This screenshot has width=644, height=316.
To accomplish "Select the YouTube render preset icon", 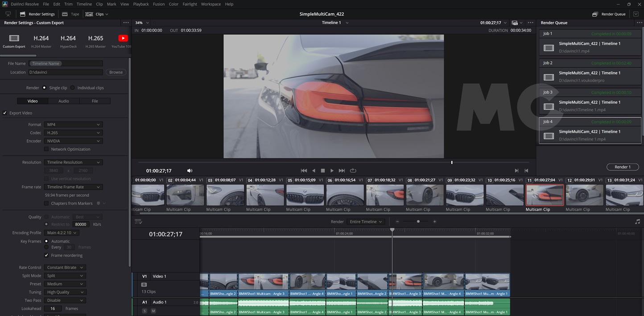I will point(123,38).
